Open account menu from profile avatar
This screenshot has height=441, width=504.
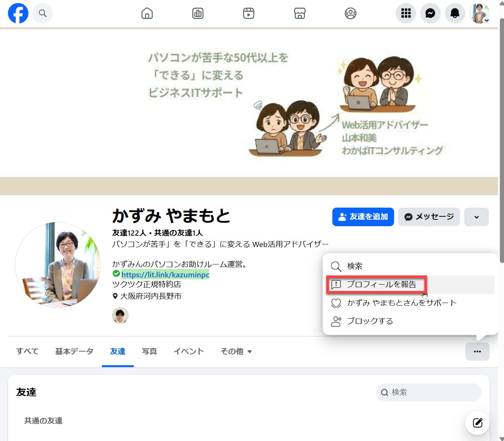pyautogui.click(x=479, y=13)
